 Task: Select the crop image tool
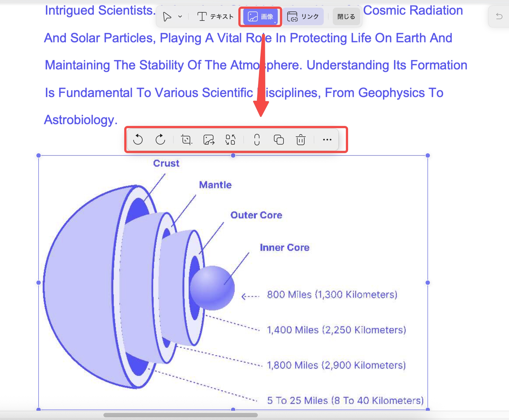[x=187, y=140]
